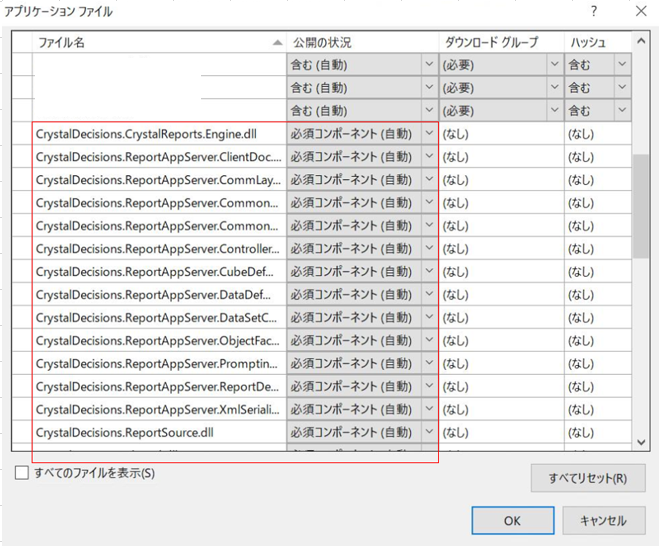Screen dimensions: 659x546
Task: Click the すべてリセット button
Action: tap(588, 478)
